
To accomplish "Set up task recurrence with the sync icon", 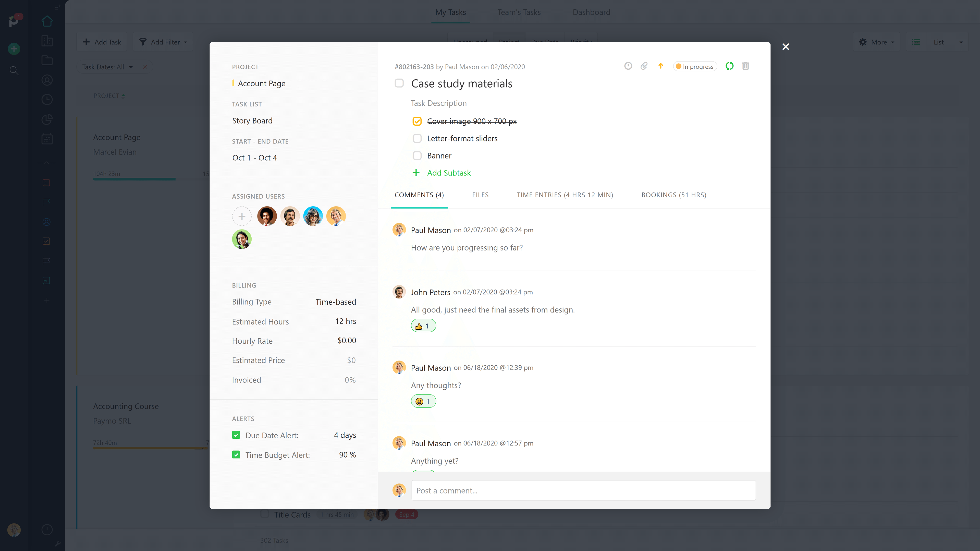I will tap(730, 66).
